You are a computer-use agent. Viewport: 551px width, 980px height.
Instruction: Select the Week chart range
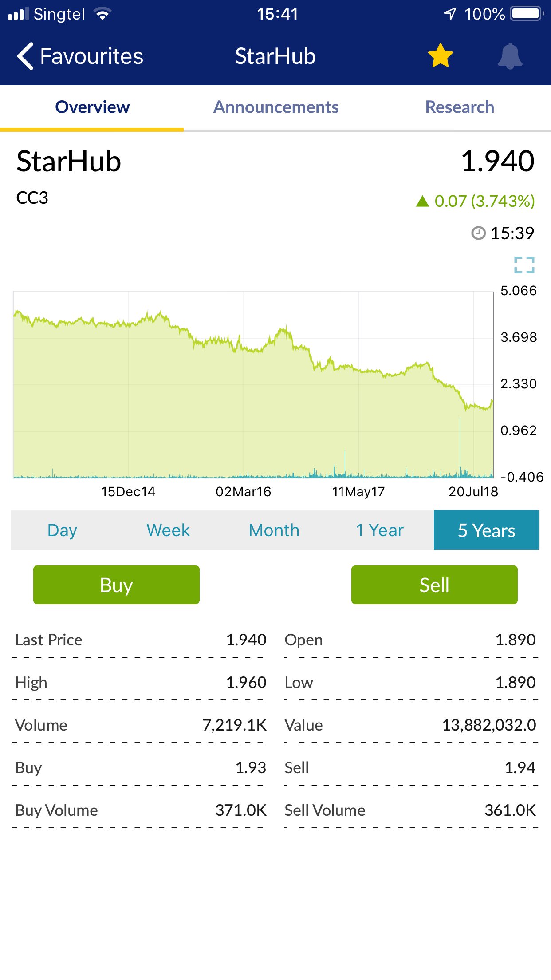click(168, 530)
